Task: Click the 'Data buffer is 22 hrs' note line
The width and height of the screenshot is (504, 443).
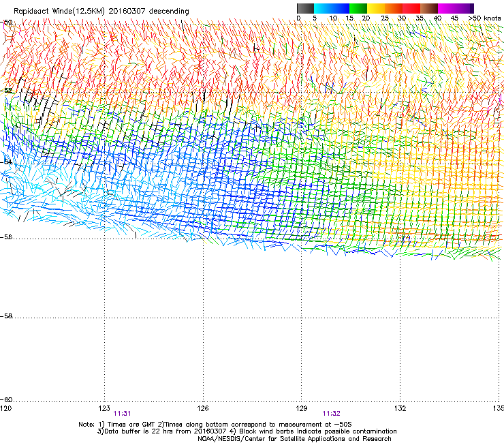Action: point(247,431)
